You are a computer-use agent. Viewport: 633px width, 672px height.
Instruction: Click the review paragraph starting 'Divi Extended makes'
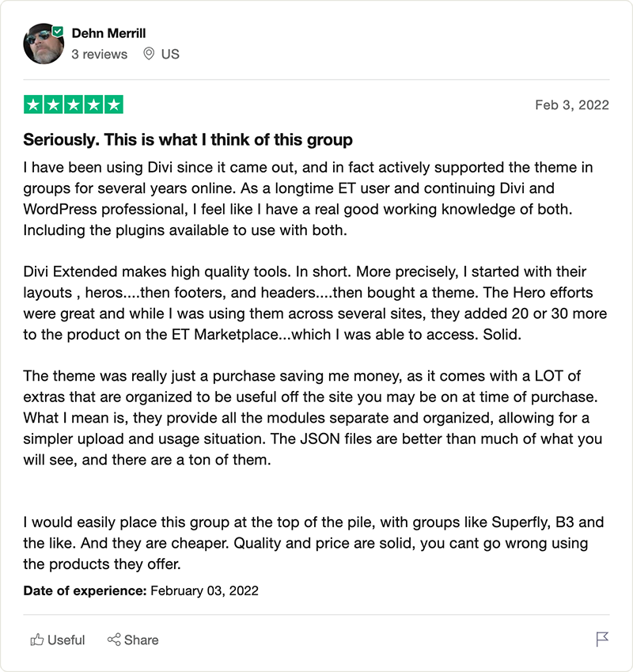tap(315, 303)
